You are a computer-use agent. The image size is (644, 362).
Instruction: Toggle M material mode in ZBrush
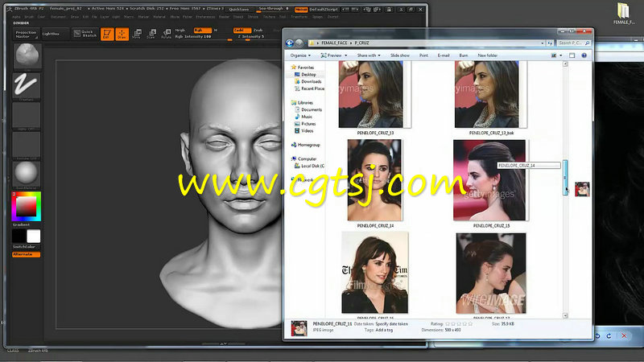pyautogui.click(x=216, y=30)
